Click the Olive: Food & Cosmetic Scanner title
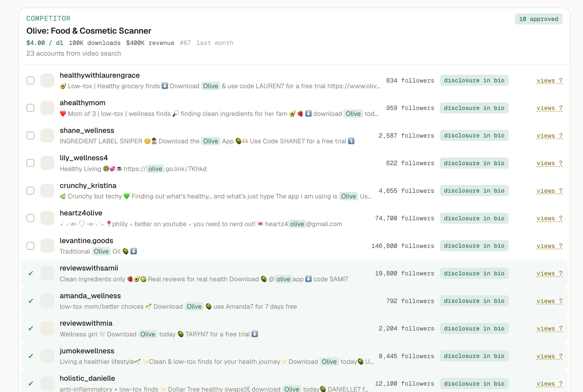583x392 pixels. 89,31
